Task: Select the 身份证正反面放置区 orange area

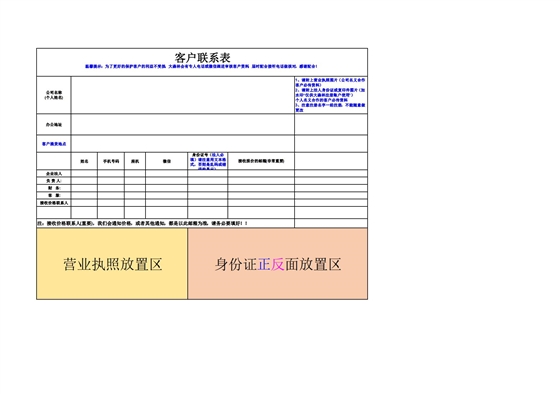Action: (x=278, y=264)
